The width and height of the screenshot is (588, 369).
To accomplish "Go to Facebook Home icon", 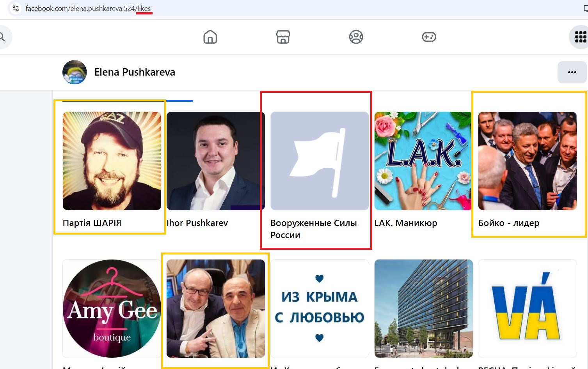I will click(210, 37).
